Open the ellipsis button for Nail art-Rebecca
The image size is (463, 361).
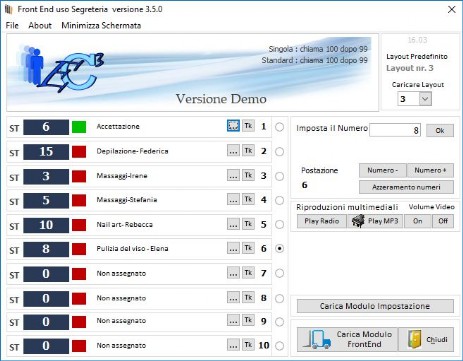coord(233,224)
